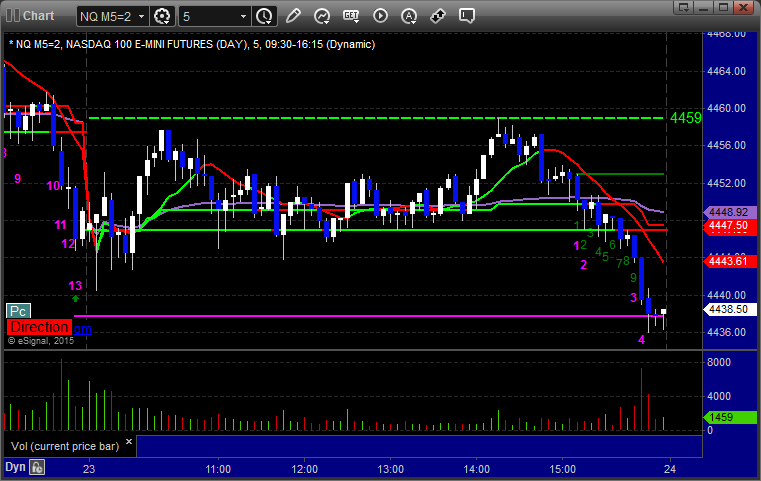This screenshot has height=481, width=761.
Task: Click the 4464.00 price axis label
Action: [727, 71]
